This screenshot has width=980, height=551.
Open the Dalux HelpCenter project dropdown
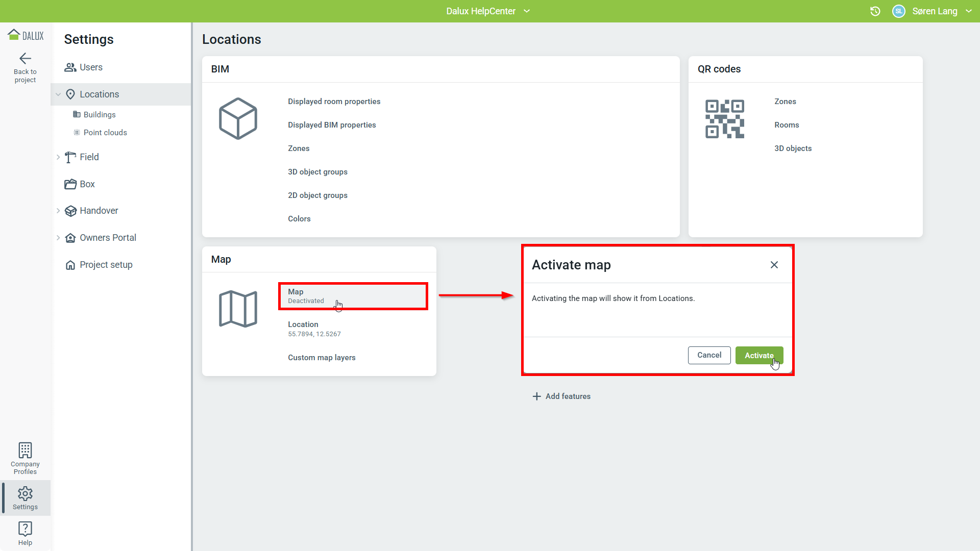tap(527, 11)
